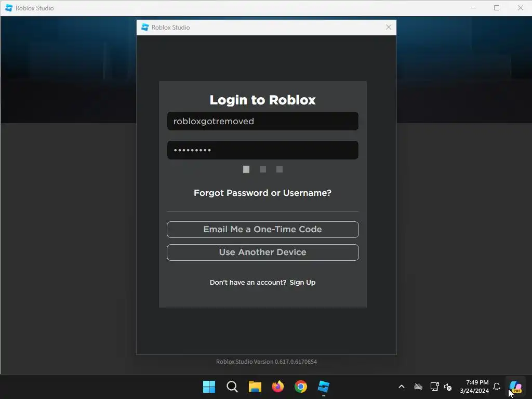This screenshot has width=532, height=399.
Task: Follow the Sign Up link
Action: [302, 282]
